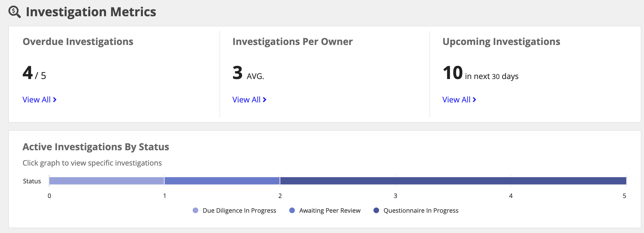Viewport: 644px width, 233px height.
Task: Open View All under Investigations Per Owner
Action: click(x=249, y=100)
